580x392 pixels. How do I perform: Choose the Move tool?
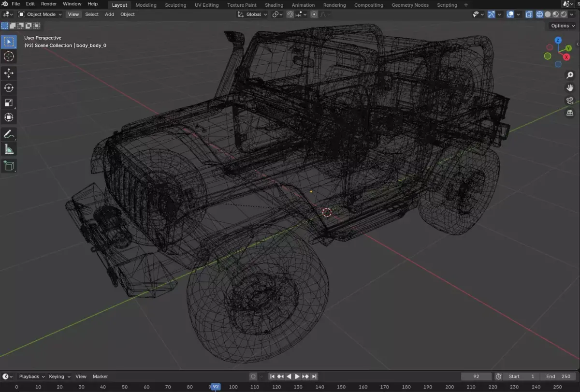pos(9,73)
